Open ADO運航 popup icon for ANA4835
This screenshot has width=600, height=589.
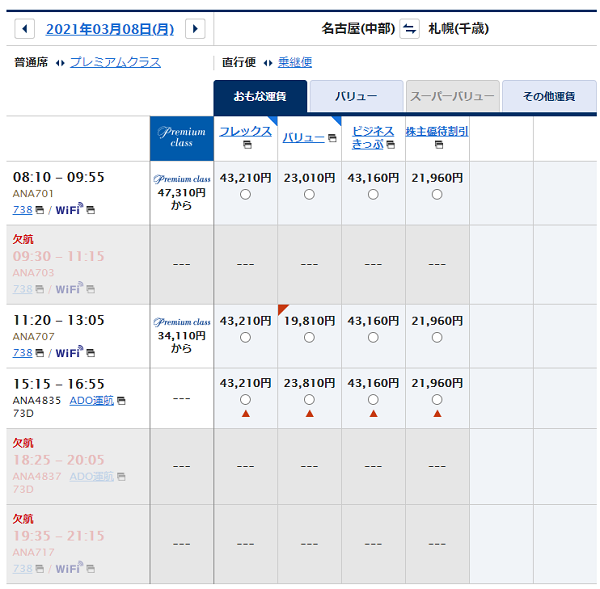tap(121, 401)
